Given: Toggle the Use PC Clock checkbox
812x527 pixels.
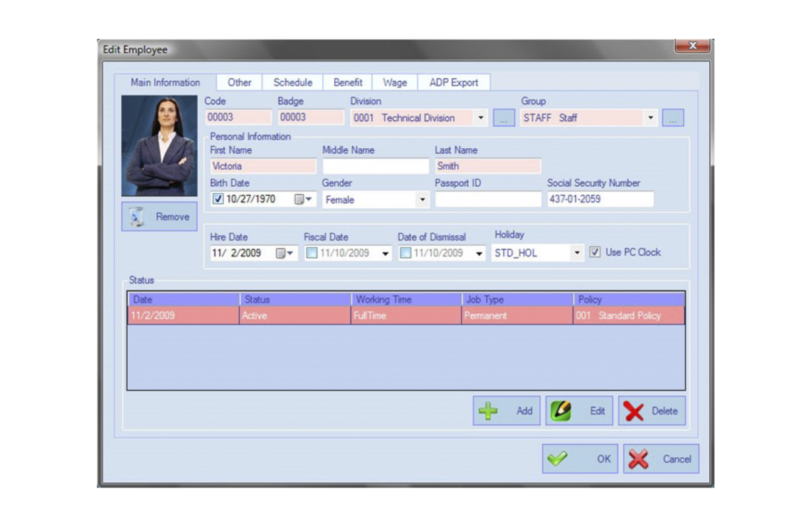Looking at the screenshot, I should coord(595,252).
